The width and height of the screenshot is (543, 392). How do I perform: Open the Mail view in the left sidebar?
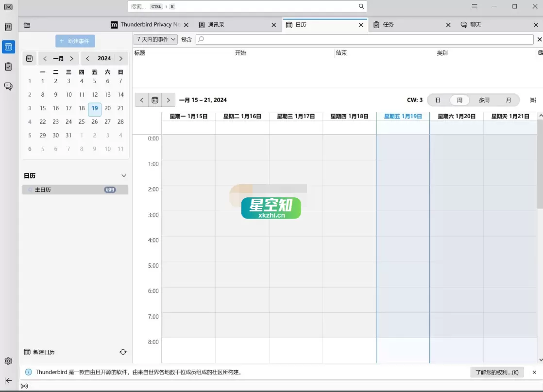(x=8, y=7)
